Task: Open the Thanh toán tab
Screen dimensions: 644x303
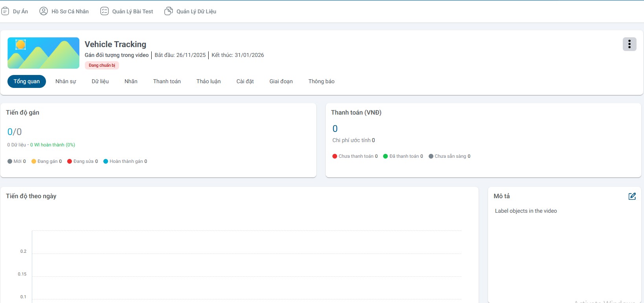Action: pyautogui.click(x=167, y=82)
